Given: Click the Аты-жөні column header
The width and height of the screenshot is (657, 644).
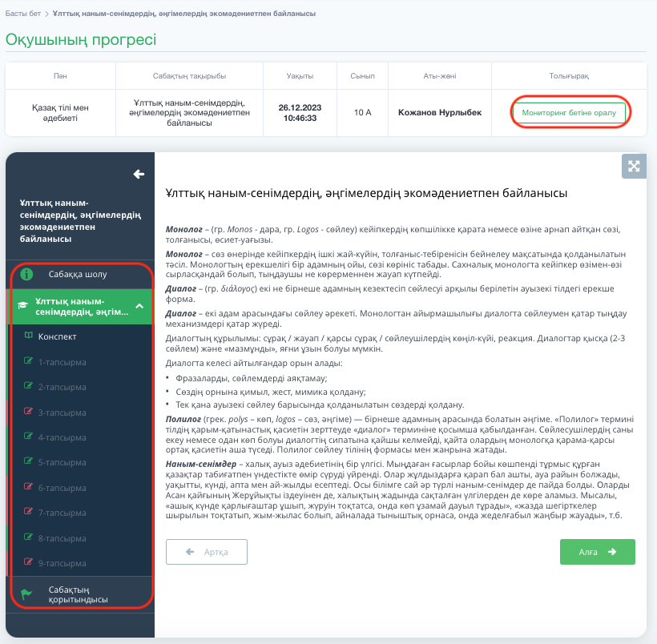Looking at the screenshot, I should pos(440,76).
